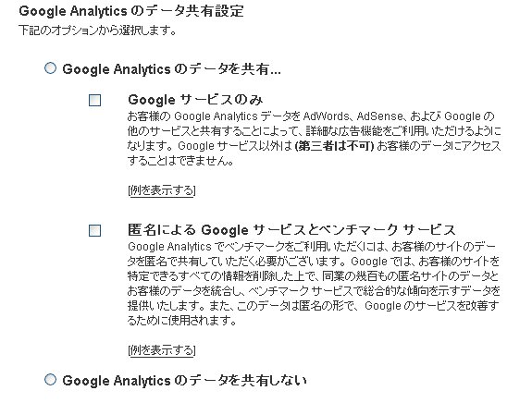Screen dimensions: 532x403
Task: Click the line starting '提供いたします。また'
Action: [314, 306]
